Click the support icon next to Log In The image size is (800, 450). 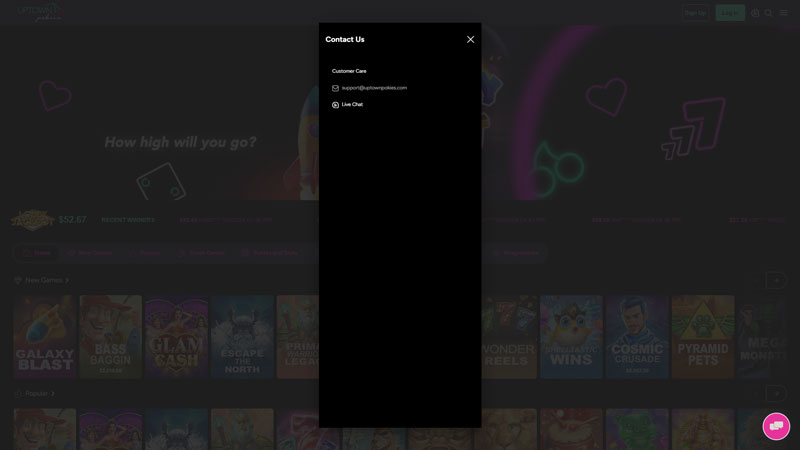pos(755,13)
